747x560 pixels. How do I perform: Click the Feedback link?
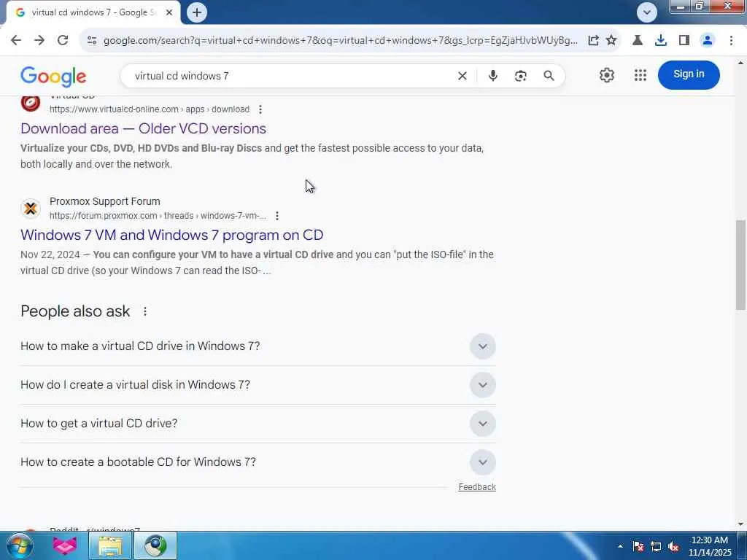[x=477, y=486]
